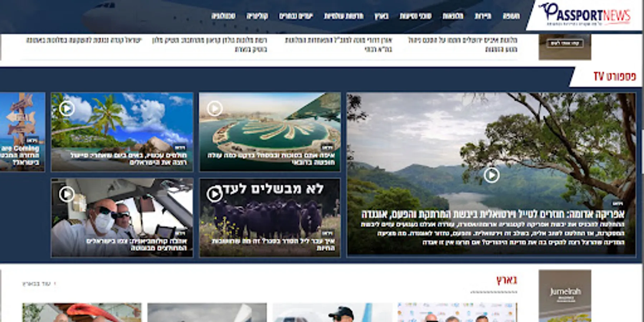The width and height of the screenshot is (644, 322).
Task: Open the Athens hotels investment headline
Action: tap(84, 40)
